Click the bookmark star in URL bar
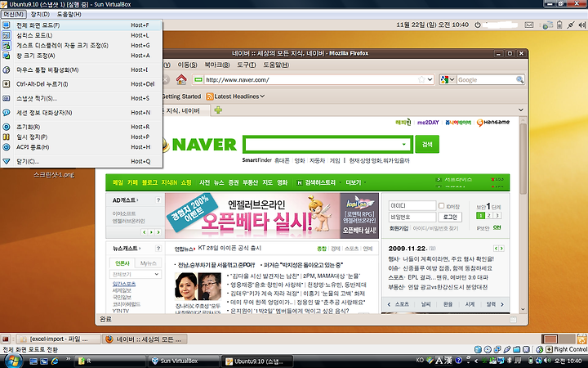Screen dimensions: 588x368 pyautogui.click(x=421, y=79)
